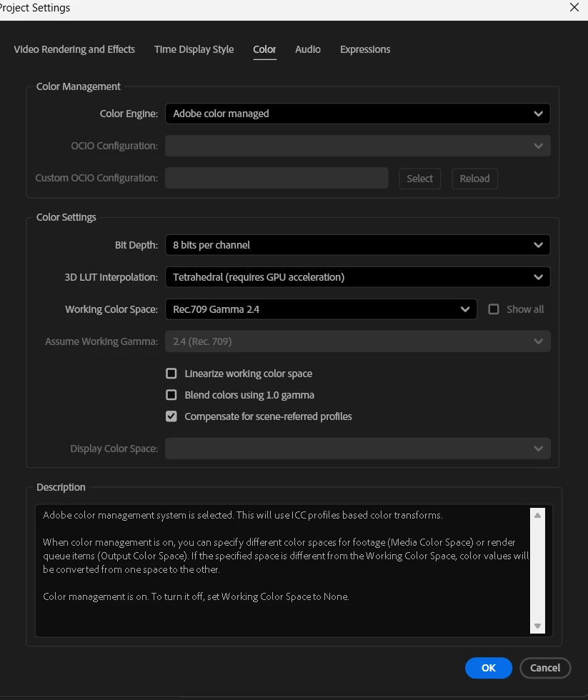Uncheck Compensate for scene-referred profiles

(x=171, y=416)
